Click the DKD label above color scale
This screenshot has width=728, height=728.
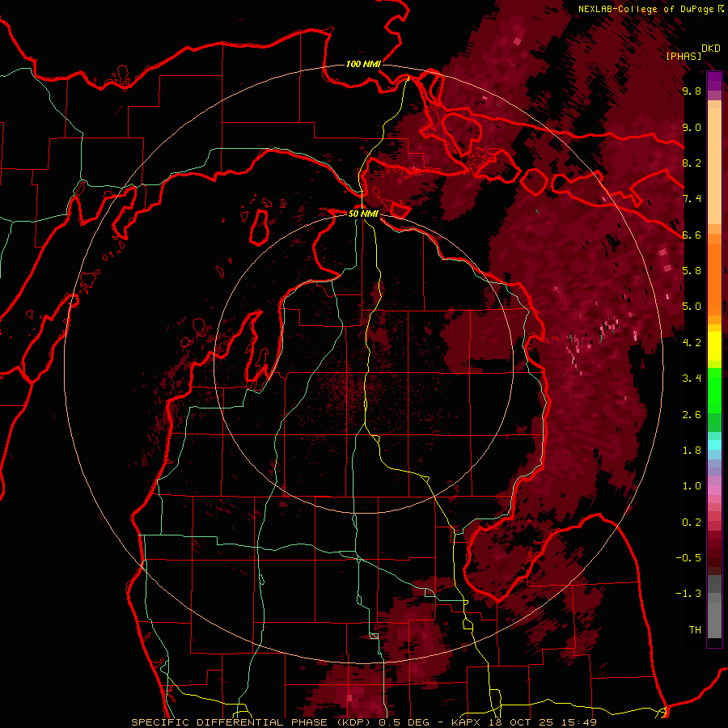(710, 49)
